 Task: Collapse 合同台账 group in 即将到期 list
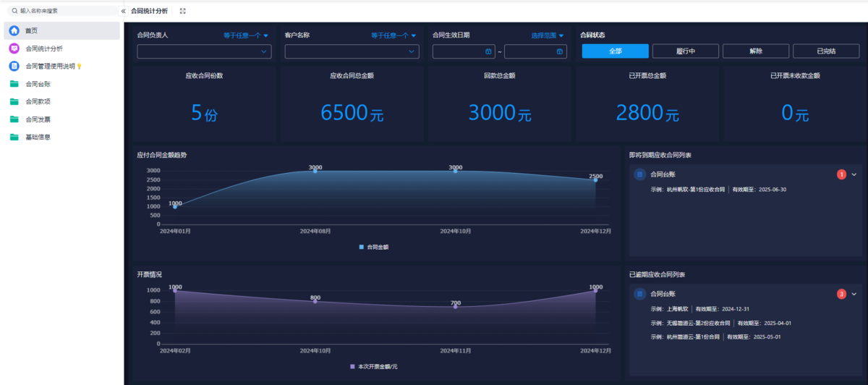854,174
